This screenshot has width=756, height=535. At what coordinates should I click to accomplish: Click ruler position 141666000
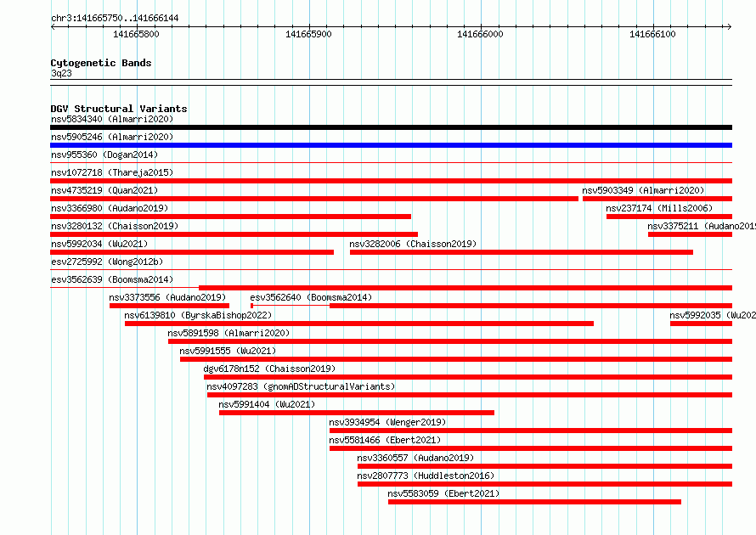tap(480, 34)
